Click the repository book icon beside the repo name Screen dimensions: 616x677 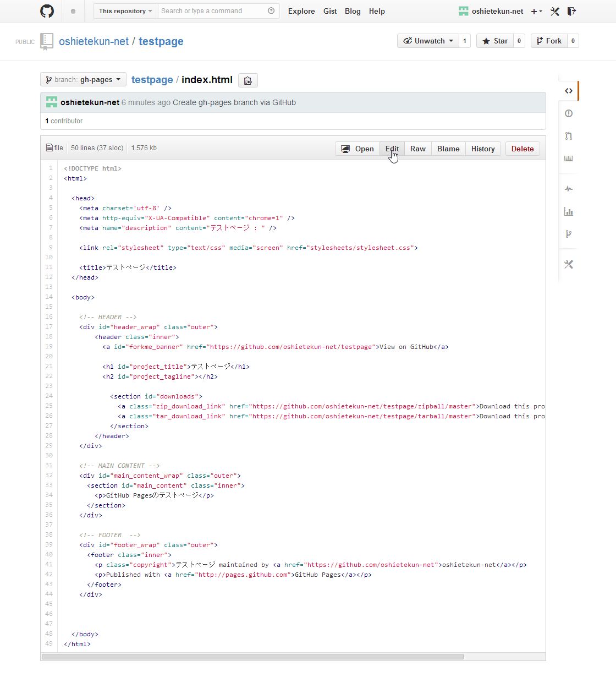pyautogui.click(x=47, y=41)
